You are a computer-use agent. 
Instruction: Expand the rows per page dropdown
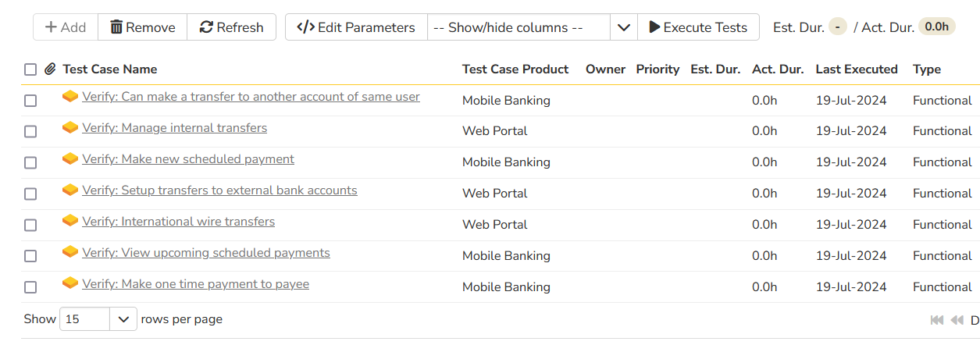tap(123, 319)
